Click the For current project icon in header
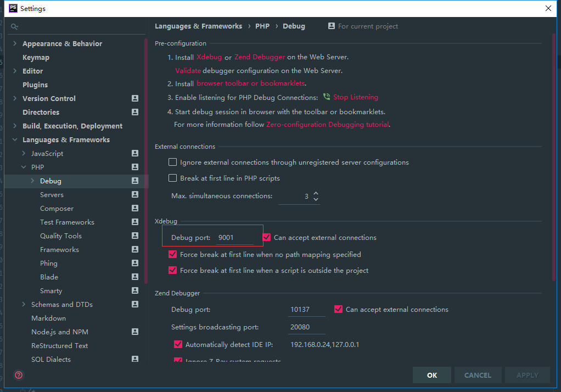Viewport: 561px width, 392px height. pos(332,26)
